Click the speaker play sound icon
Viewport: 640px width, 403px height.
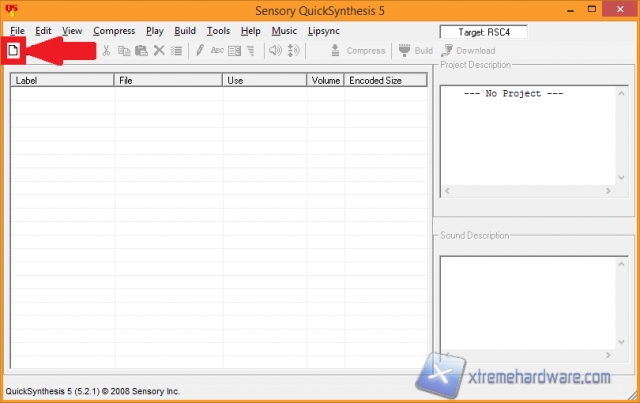tap(276, 50)
